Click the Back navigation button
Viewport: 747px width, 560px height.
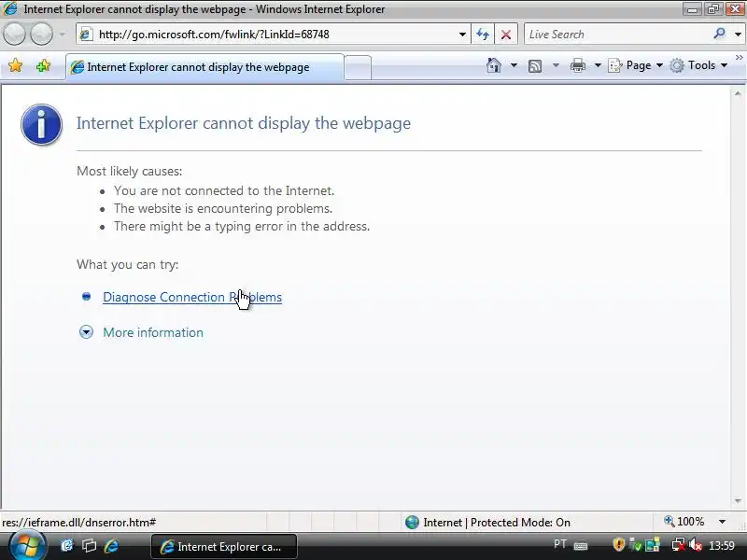(x=14, y=35)
